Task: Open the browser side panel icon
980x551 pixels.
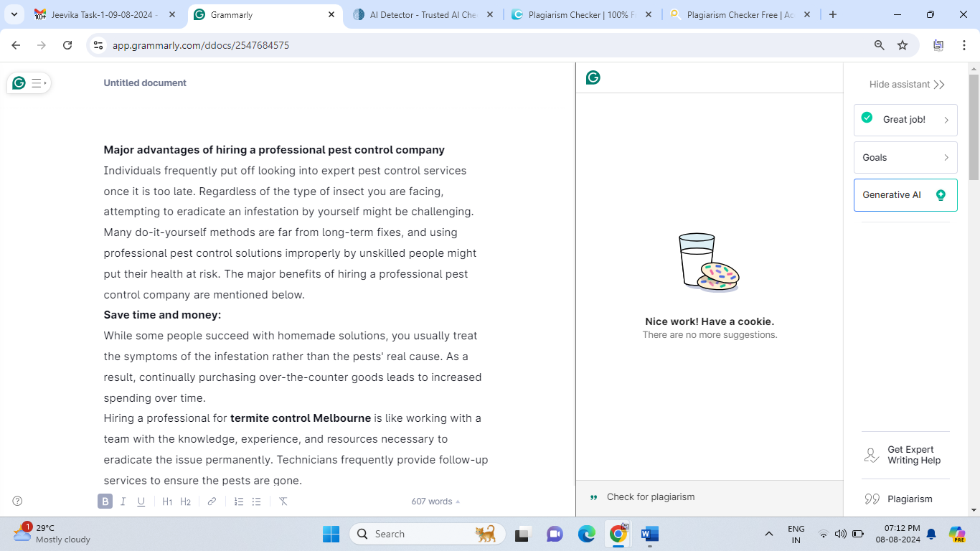Action: pyautogui.click(x=938, y=45)
